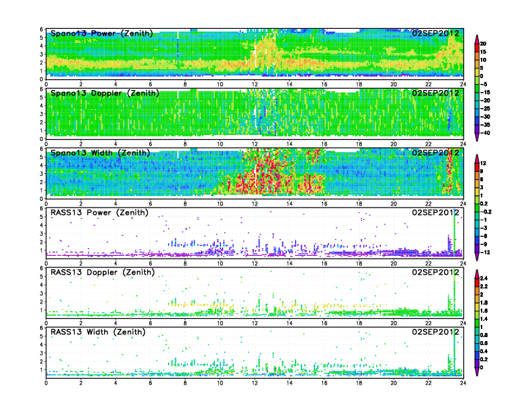Click the 20 label on the top colorbar
Image resolution: width=532 pixels, height=411 pixels.
[x=483, y=44]
